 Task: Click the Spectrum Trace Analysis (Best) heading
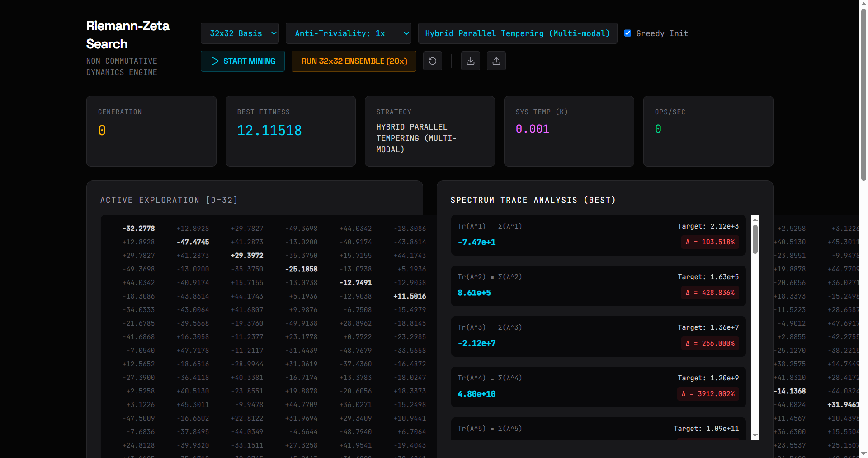533,200
